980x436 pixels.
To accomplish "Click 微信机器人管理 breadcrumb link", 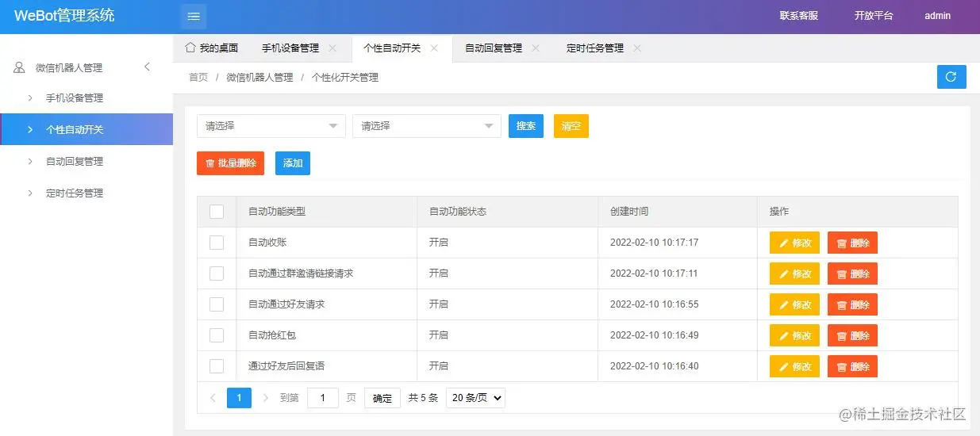I will (259, 78).
